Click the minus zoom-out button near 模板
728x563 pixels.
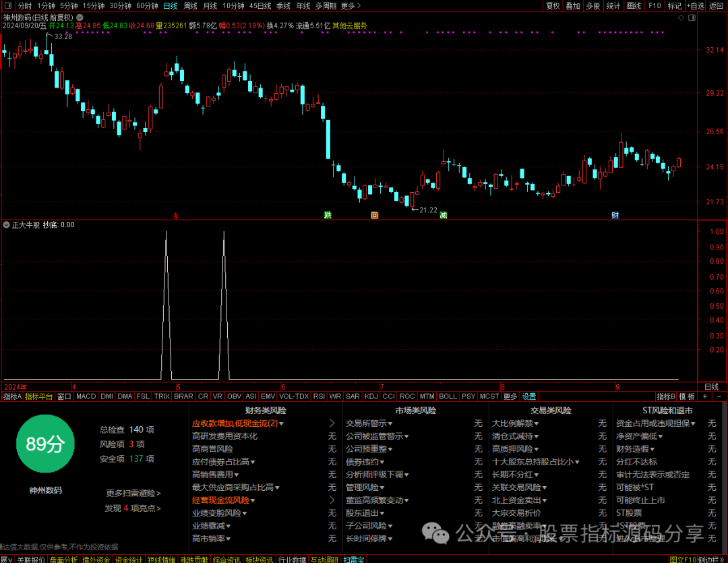pos(720,396)
